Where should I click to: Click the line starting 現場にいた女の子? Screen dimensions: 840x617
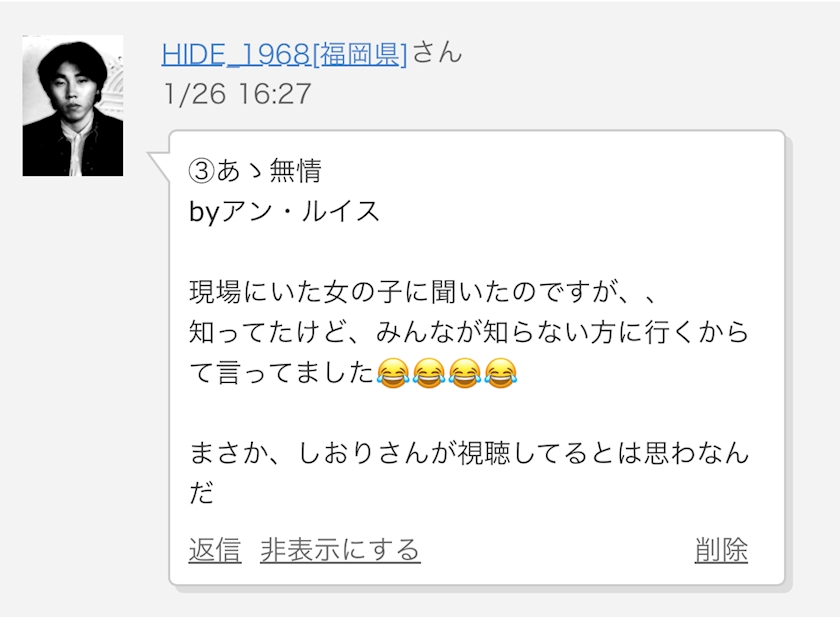[x=422, y=292]
